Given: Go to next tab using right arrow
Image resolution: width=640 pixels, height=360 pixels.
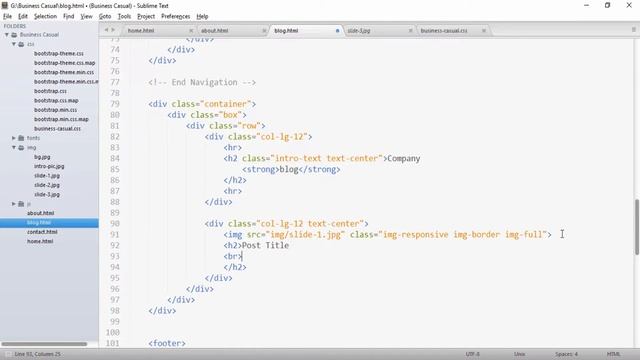Looking at the screenshot, I should 113,30.
